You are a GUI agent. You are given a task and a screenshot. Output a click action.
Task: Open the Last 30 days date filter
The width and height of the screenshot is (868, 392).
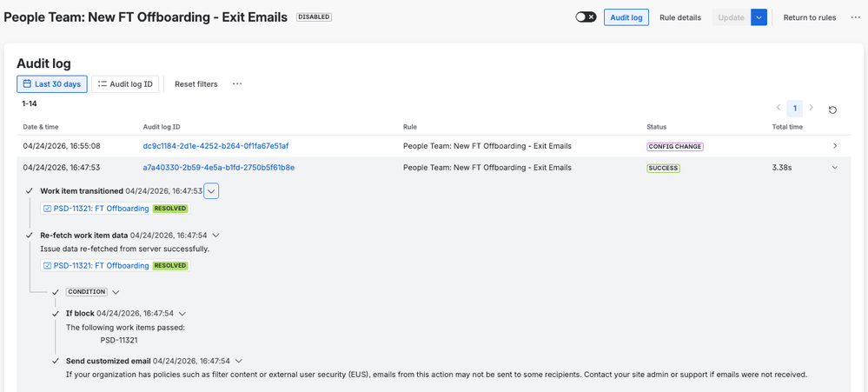(x=52, y=84)
